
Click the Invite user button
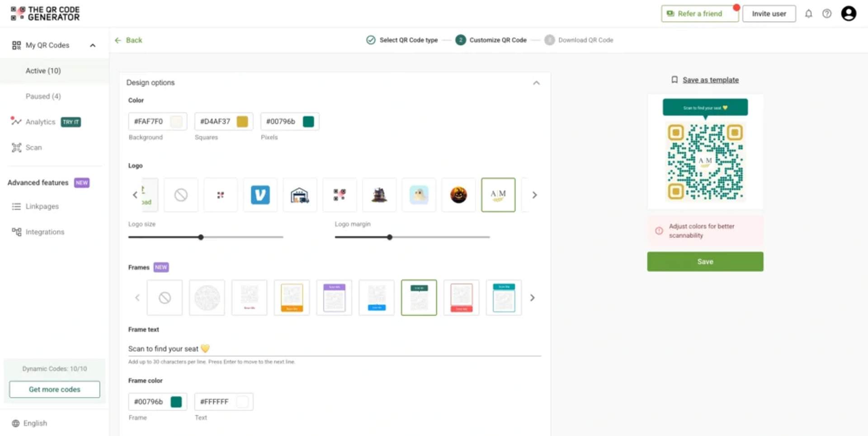tap(769, 14)
